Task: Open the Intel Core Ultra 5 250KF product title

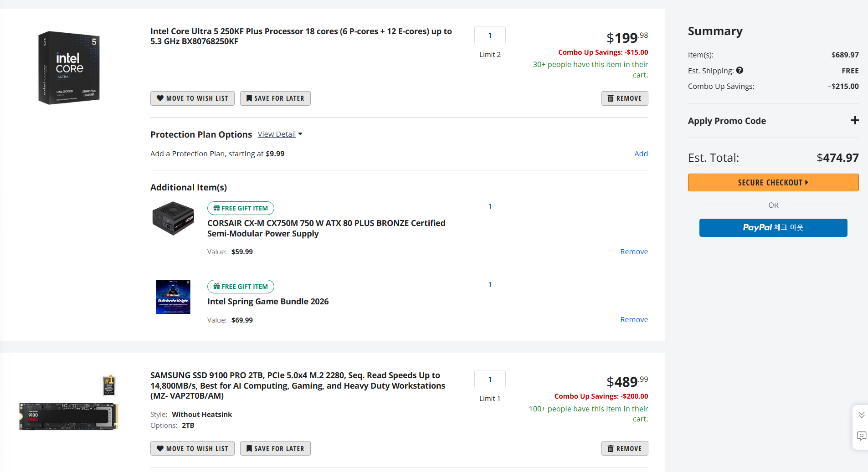Action: (301, 36)
